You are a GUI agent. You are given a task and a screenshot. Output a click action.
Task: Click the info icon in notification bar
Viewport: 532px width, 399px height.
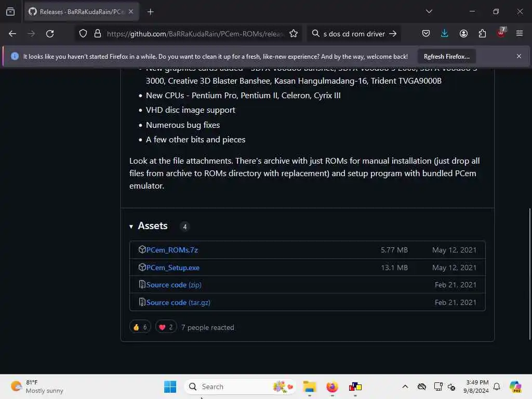click(x=15, y=56)
